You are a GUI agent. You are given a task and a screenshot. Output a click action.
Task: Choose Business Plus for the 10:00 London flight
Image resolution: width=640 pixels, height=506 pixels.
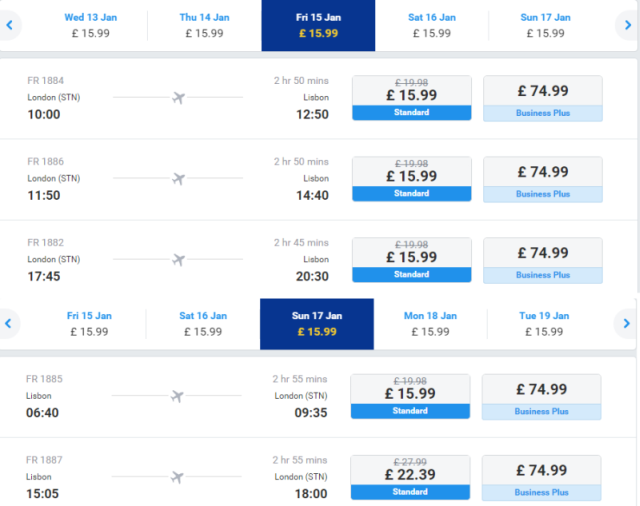click(543, 98)
